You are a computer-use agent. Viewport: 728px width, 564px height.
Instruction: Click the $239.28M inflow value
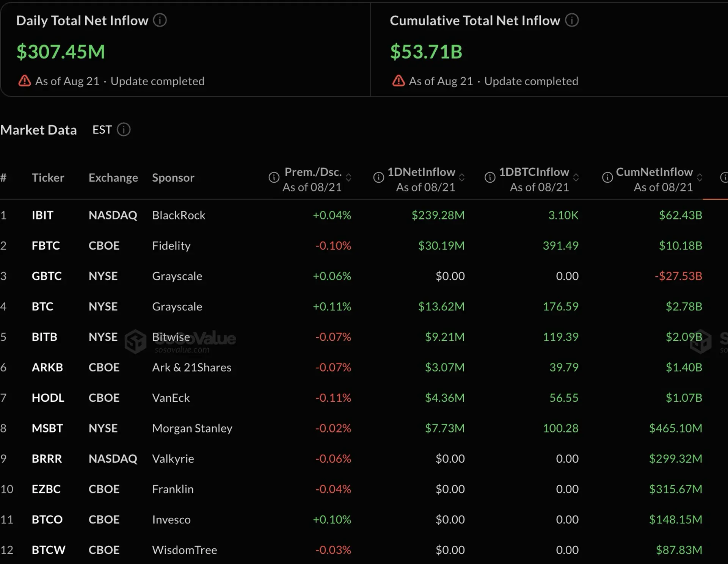[x=438, y=215]
